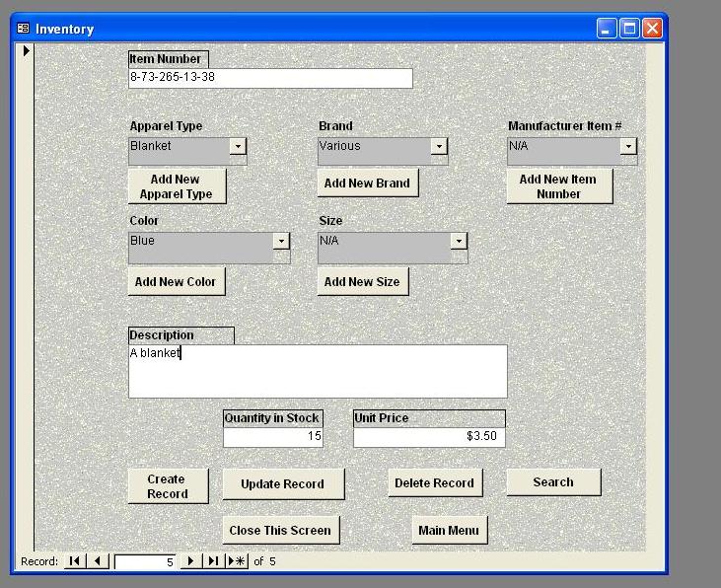Open the Apparel Type dropdown

tap(238, 147)
